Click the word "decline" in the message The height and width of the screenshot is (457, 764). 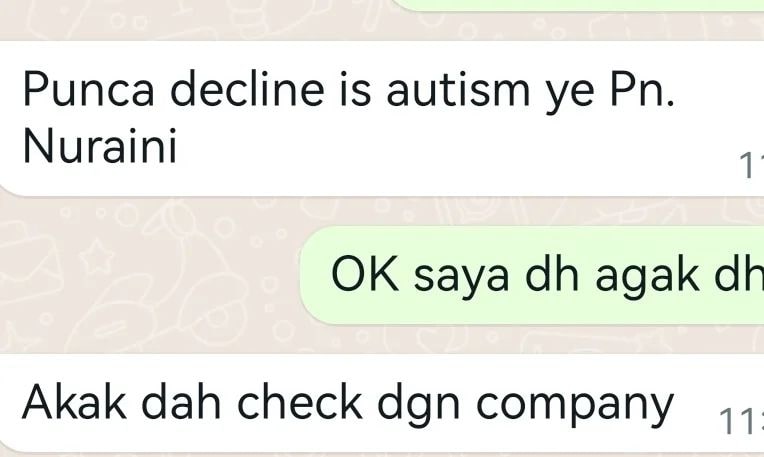[x=247, y=88]
